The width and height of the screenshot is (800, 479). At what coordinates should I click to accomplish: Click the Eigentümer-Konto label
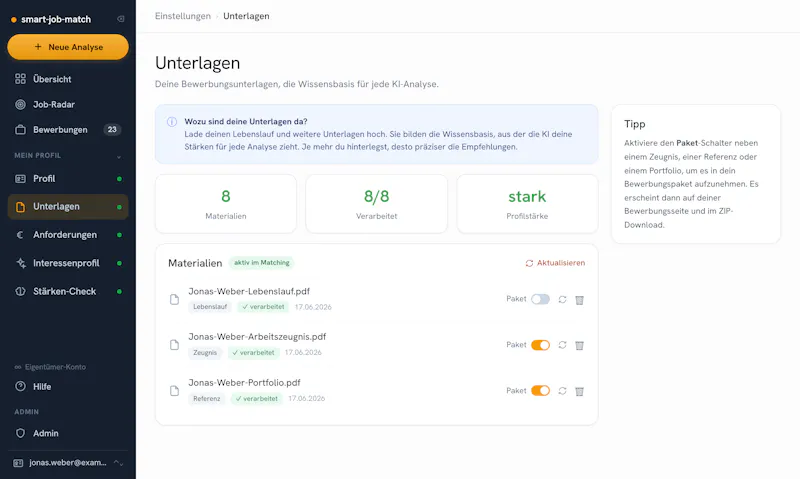[55, 367]
